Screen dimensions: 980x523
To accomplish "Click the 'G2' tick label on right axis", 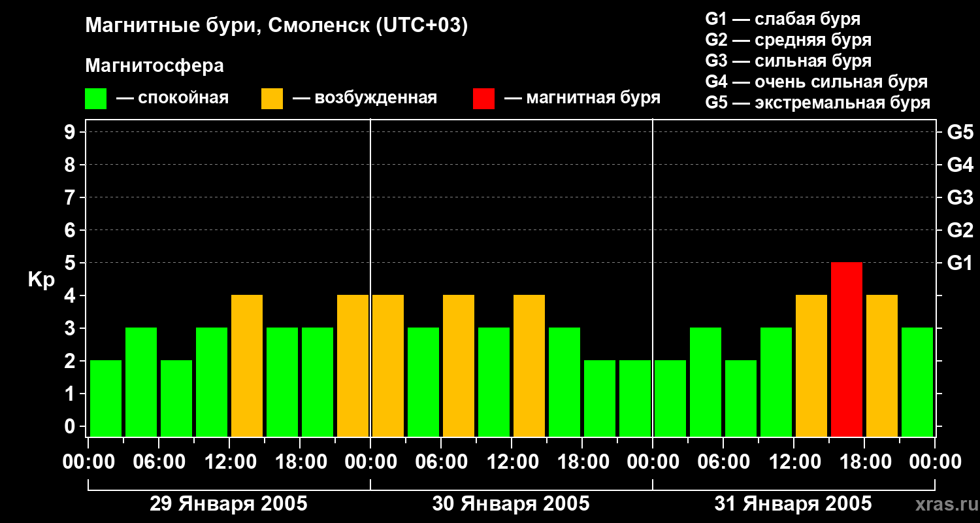I will pyautogui.click(x=960, y=230).
